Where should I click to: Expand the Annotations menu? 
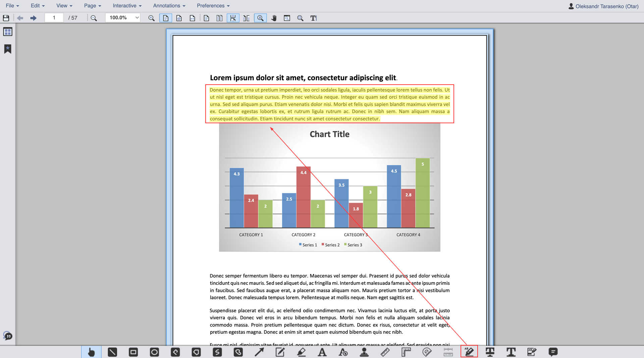pyautogui.click(x=169, y=6)
